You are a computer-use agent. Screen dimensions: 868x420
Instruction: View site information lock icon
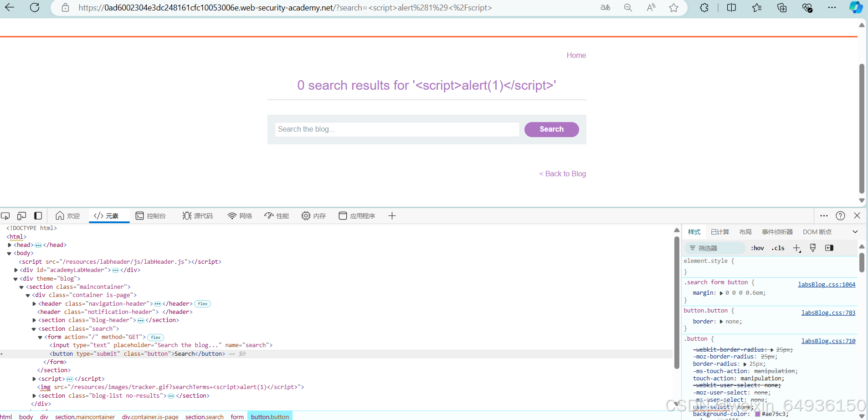[x=65, y=8]
